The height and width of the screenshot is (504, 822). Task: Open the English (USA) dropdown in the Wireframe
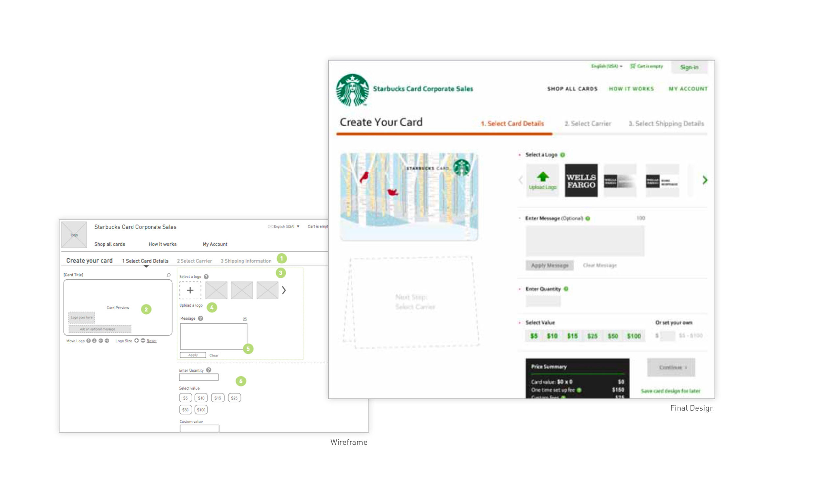[x=283, y=227]
